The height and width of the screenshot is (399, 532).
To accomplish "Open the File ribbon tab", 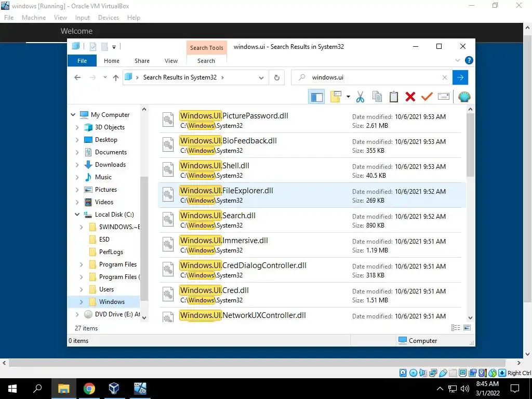I will point(82,61).
